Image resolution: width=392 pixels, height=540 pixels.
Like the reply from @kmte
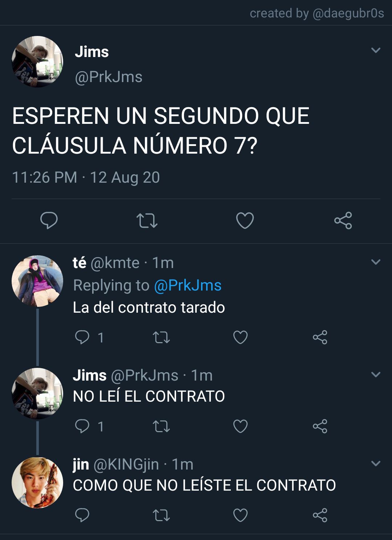coord(240,337)
